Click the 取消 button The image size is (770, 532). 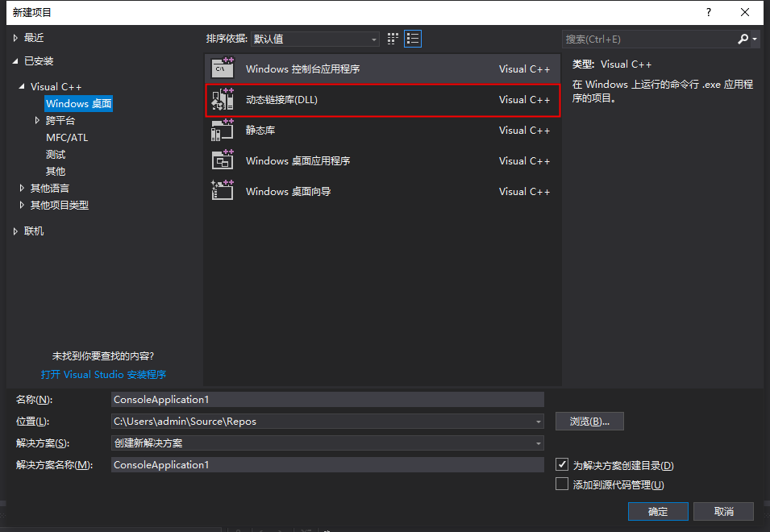[x=724, y=511]
